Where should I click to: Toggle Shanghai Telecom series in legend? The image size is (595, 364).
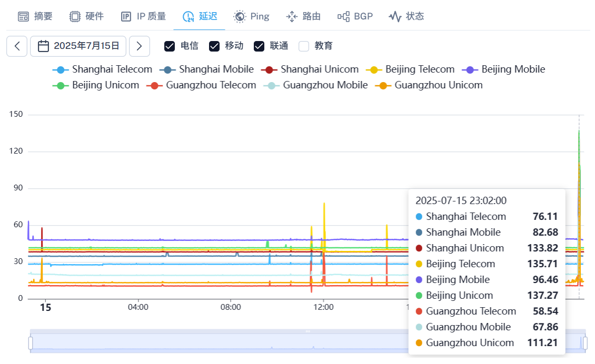click(102, 69)
